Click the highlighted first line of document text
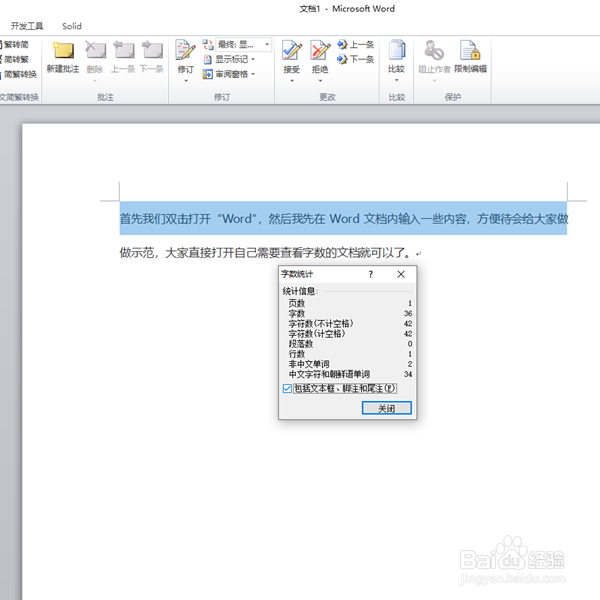The width and height of the screenshot is (600, 600). coord(343,218)
